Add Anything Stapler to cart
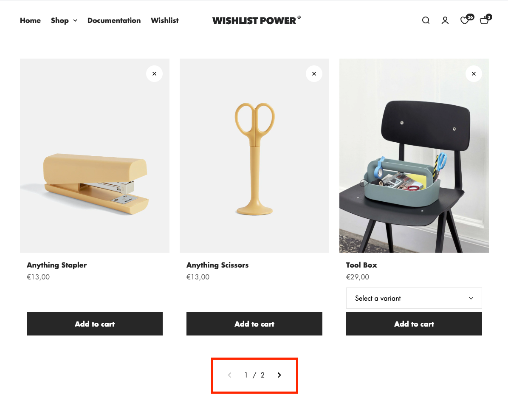 95,324
